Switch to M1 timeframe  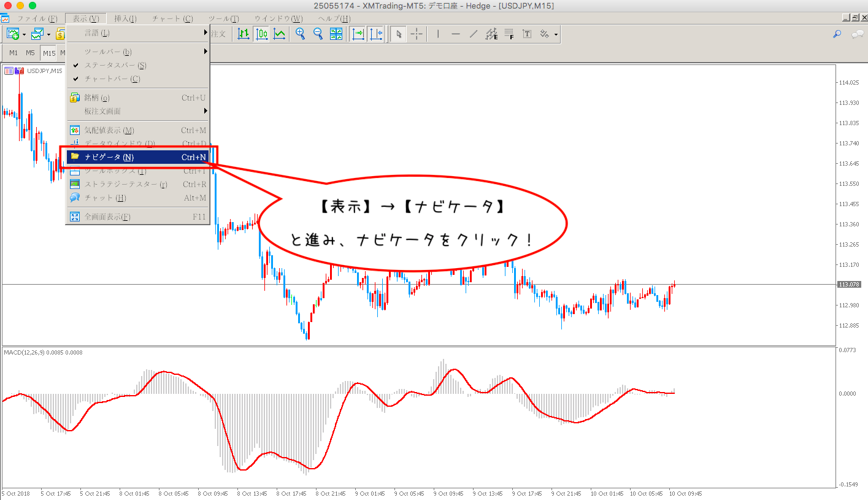point(13,53)
